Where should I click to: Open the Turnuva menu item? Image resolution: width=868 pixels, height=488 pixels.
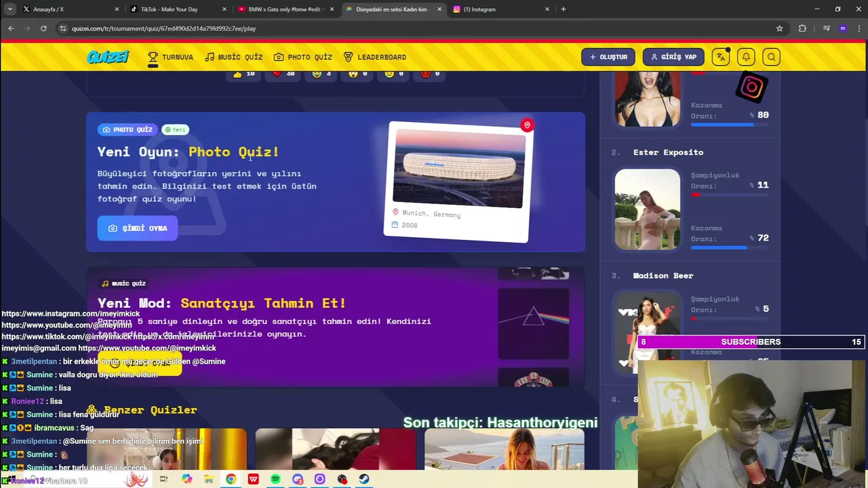[x=171, y=57]
